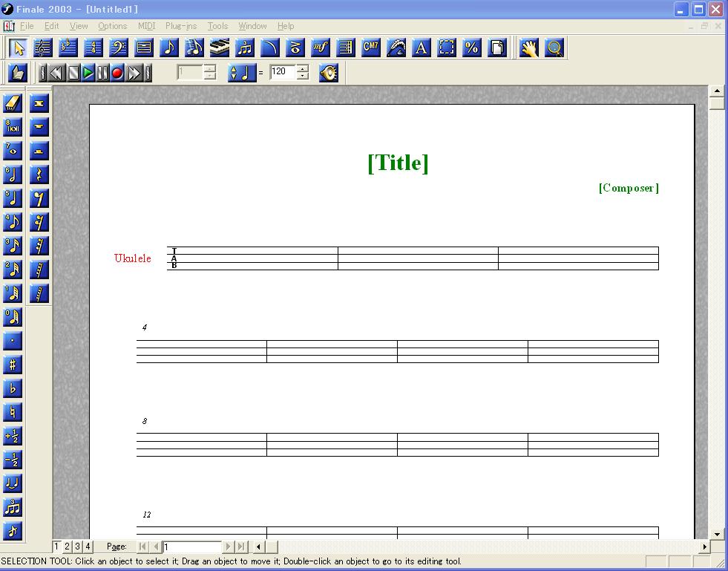Open the Key Signature tool

pos(68,48)
